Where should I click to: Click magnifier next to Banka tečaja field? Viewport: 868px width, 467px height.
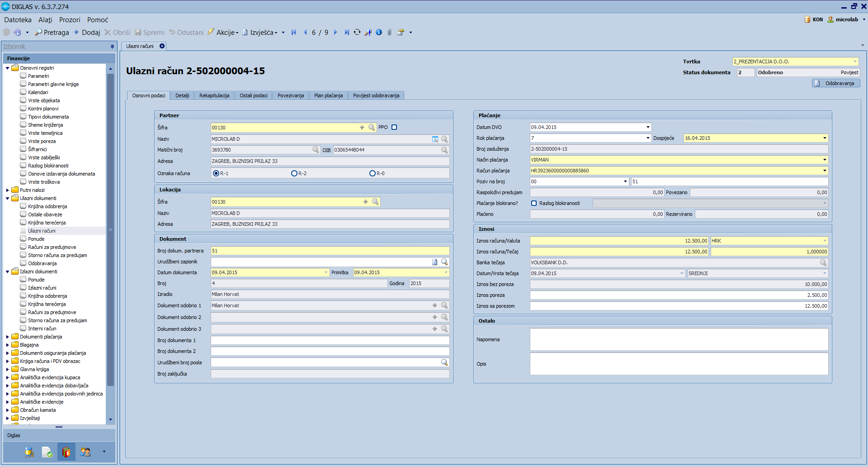[x=823, y=262]
